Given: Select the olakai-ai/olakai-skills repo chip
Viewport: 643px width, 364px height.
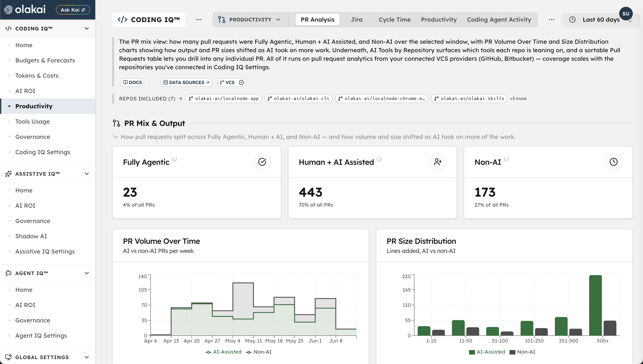Looking at the screenshot, I should click(469, 99).
